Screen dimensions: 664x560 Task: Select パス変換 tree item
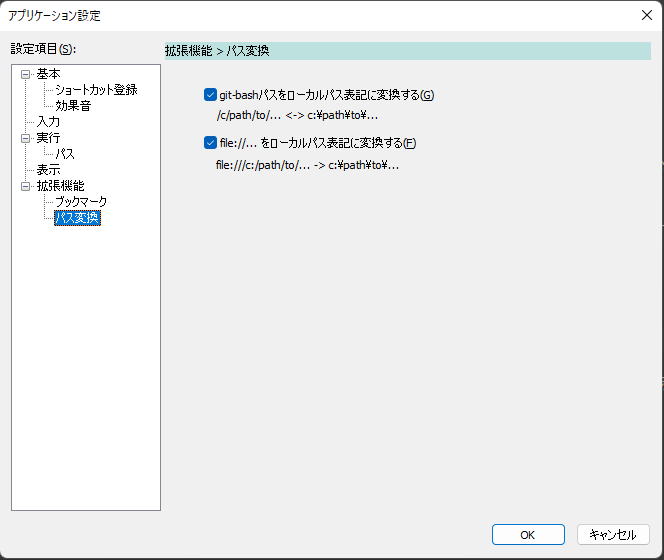[77, 218]
